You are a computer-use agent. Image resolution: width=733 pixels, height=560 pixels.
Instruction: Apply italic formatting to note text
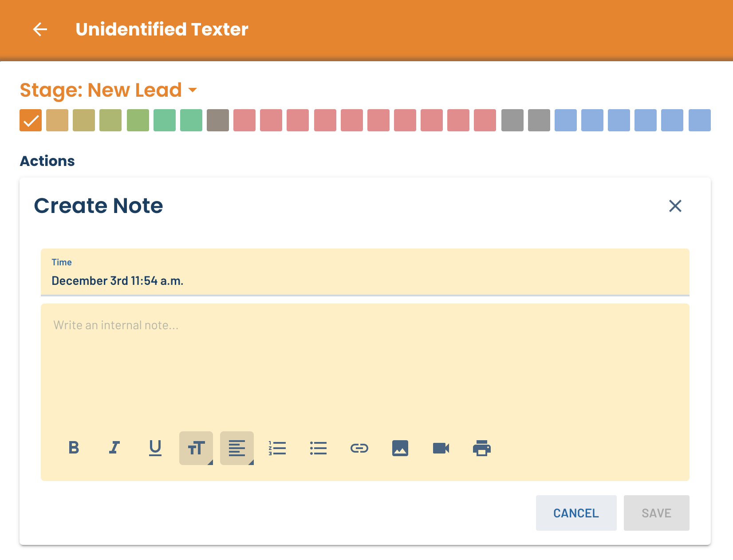tap(114, 448)
